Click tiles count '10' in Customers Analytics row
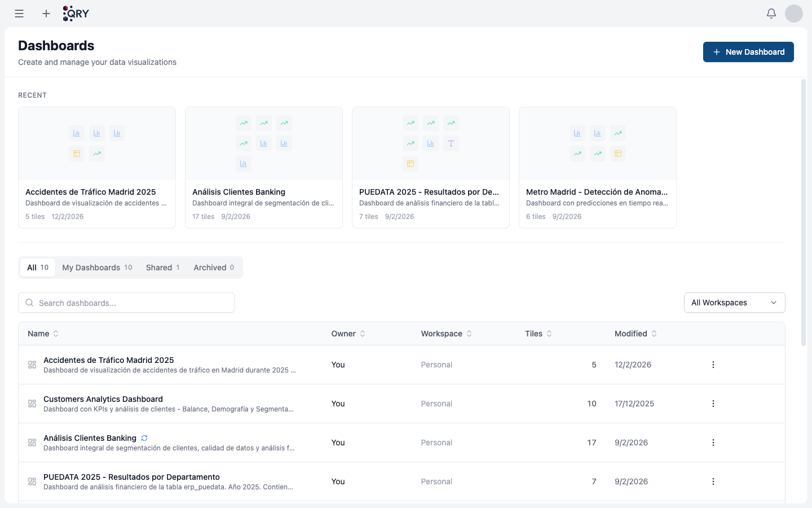 592,404
